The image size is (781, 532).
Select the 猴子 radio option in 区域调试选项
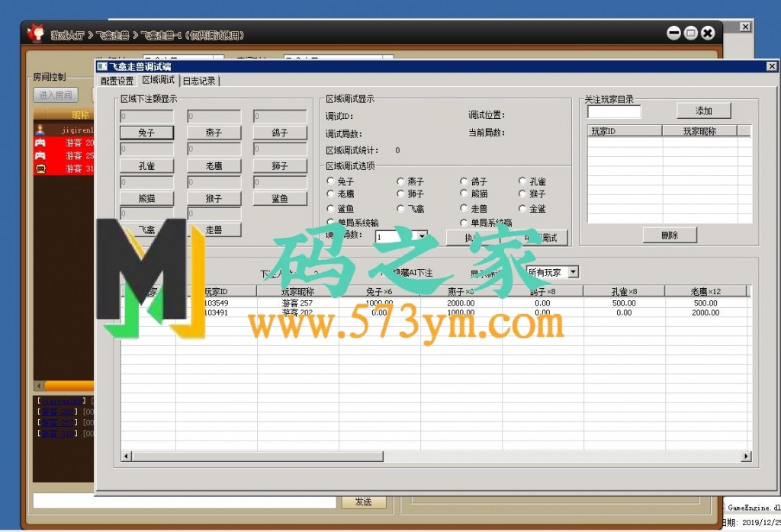[522, 193]
